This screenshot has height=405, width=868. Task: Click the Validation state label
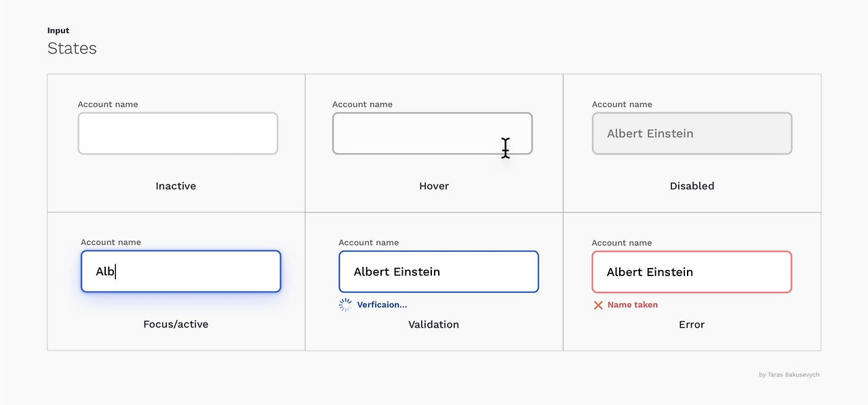[433, 324]
